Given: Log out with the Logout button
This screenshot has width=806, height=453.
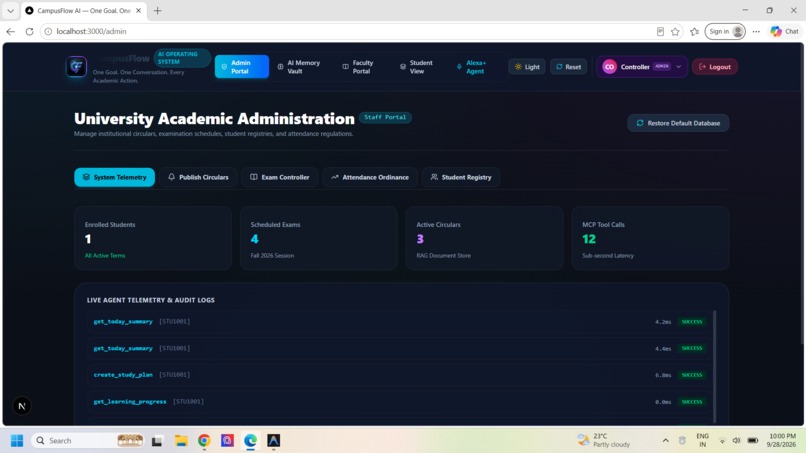Looking at the screenshot, I should pos(715,67).
